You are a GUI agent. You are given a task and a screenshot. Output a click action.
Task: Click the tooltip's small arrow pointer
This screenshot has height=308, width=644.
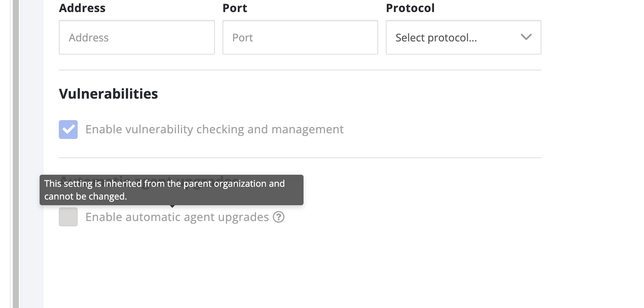point(172,206)
